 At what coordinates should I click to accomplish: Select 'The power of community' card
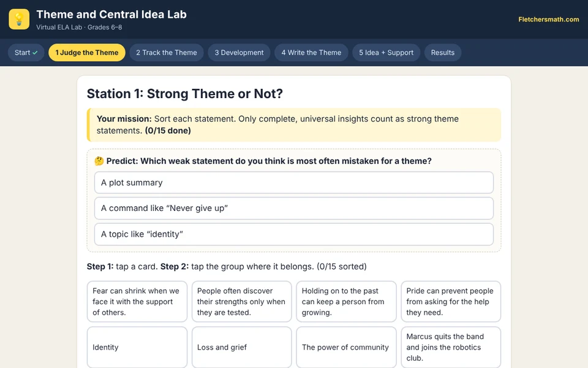tap(346, 347)
